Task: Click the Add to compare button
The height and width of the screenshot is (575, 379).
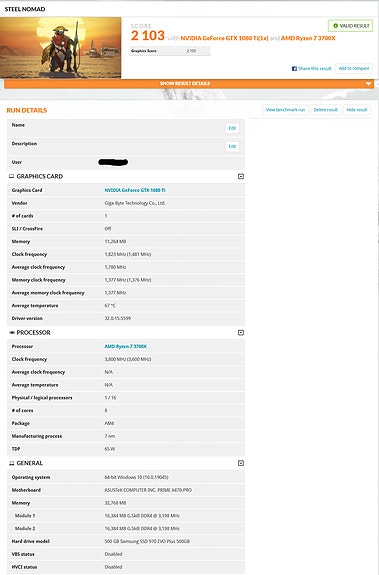Action: 354,69
